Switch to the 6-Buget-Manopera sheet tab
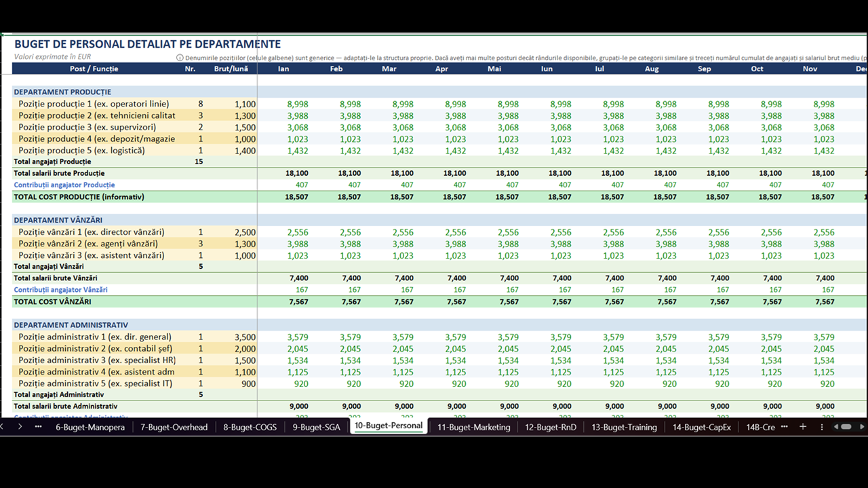Viewport: 868px width, 488px height. [x=90, y=427]
